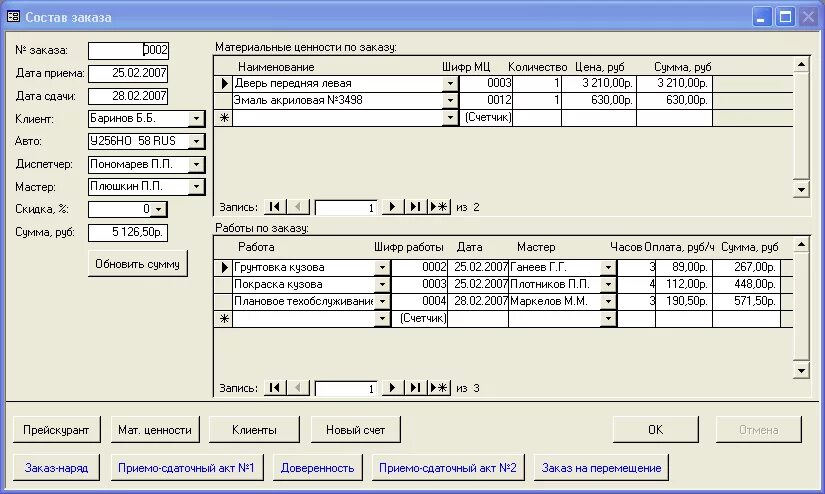This screenshot has width=825, height=494.
Task: Go to next record in materials navigator
Action: (393, 207)
